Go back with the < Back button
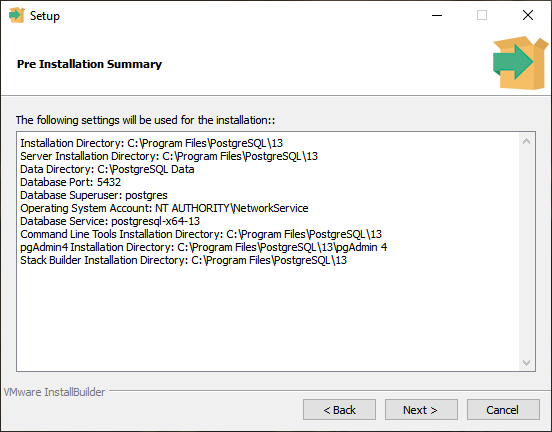The height and width of the screenshot is (432, 552). [x=339, y=410]
